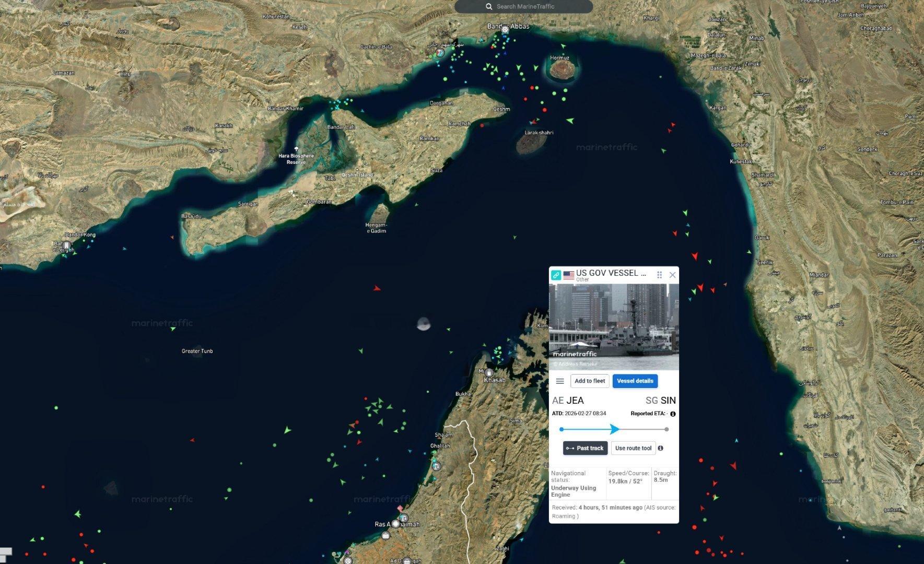
Task: Click the Bandar Khamir map label
Action: point(285,109)
